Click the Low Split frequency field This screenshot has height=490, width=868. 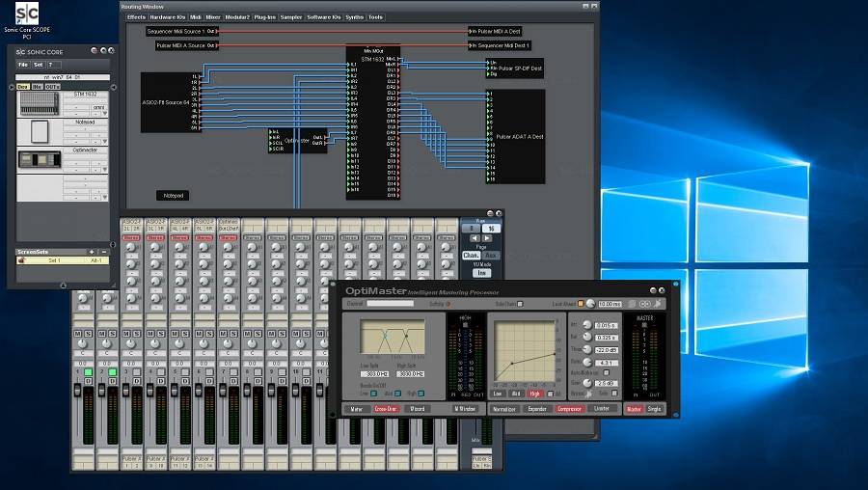pos(376,372)
